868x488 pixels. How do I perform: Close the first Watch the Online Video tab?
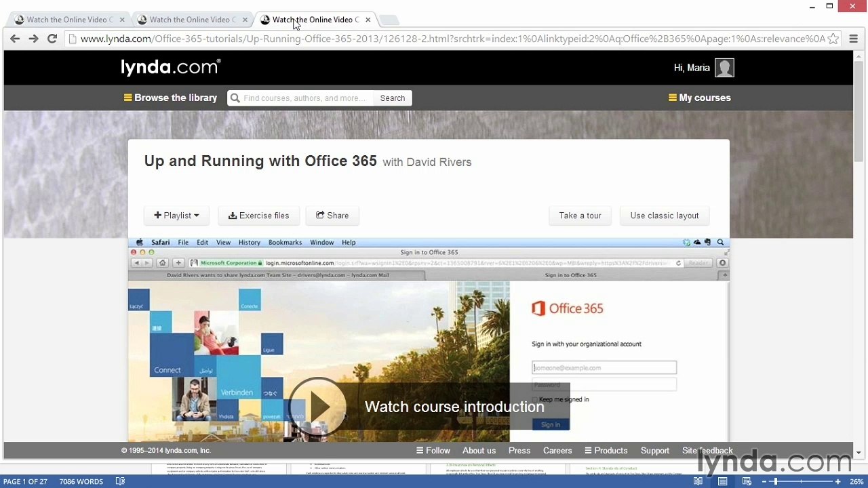(122, 20)
